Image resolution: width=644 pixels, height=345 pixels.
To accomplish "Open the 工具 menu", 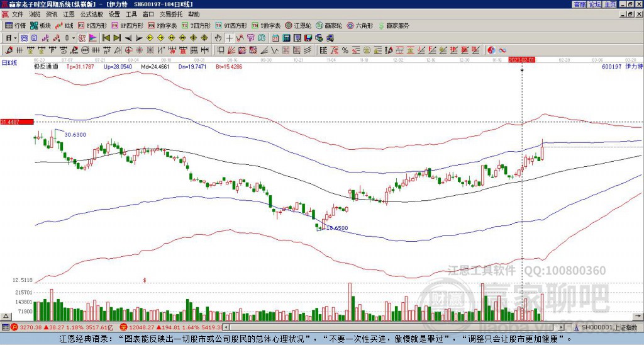I will 131,14.
